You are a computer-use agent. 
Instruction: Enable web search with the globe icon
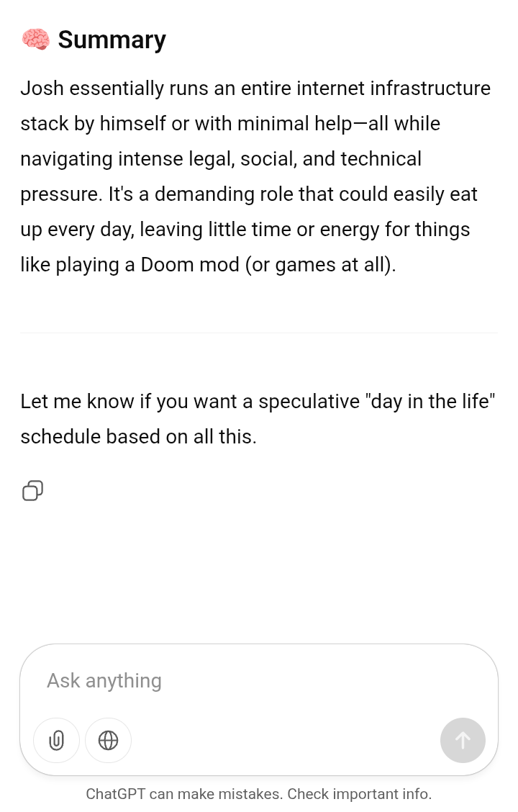108,741
